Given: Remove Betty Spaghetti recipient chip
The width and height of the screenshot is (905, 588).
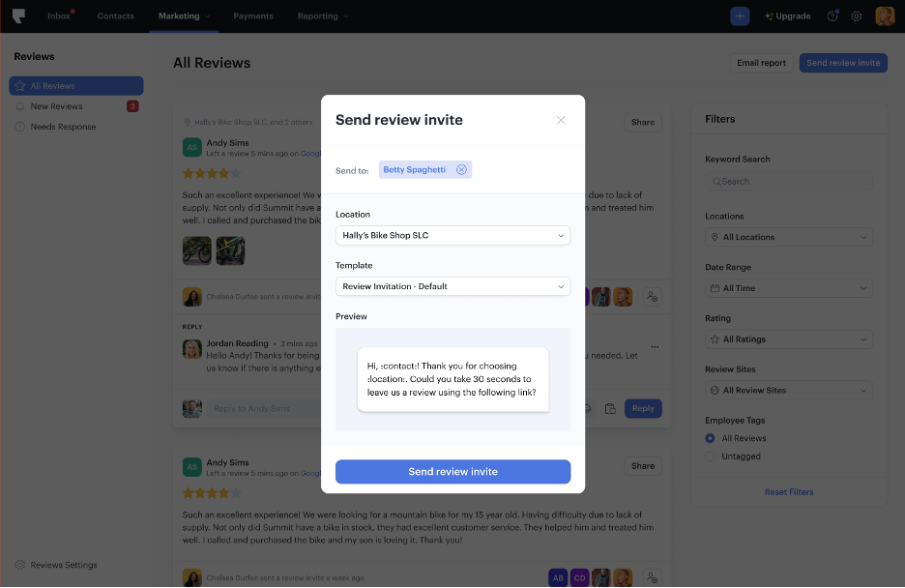Looking at the screenshot, I should tap(461, 169).
